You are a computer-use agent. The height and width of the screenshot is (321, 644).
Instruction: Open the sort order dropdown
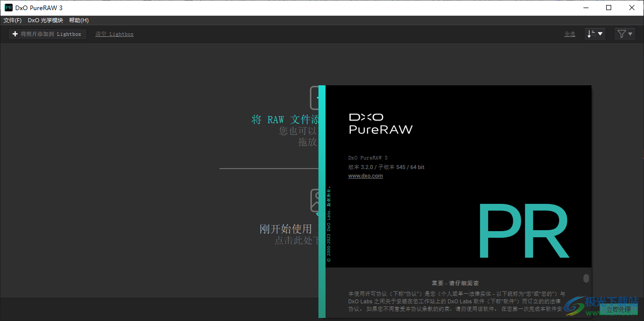click(595, 34)
